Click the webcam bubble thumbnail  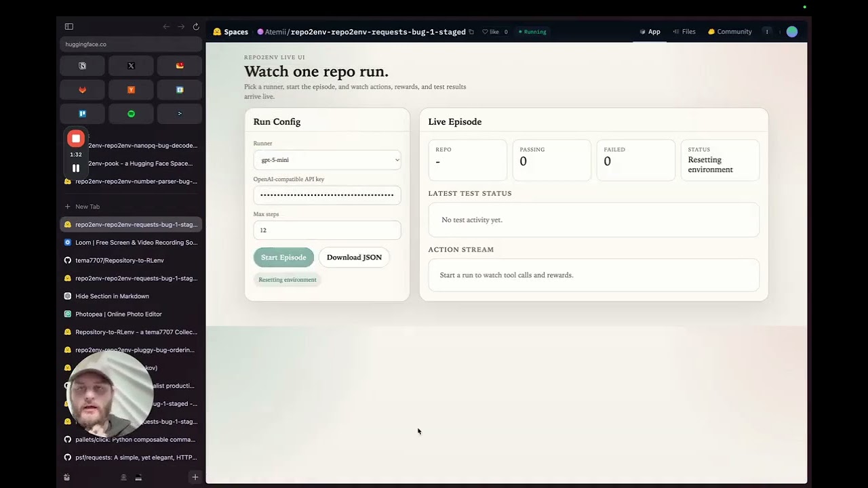pyautogui.click(x=110, y=394)
